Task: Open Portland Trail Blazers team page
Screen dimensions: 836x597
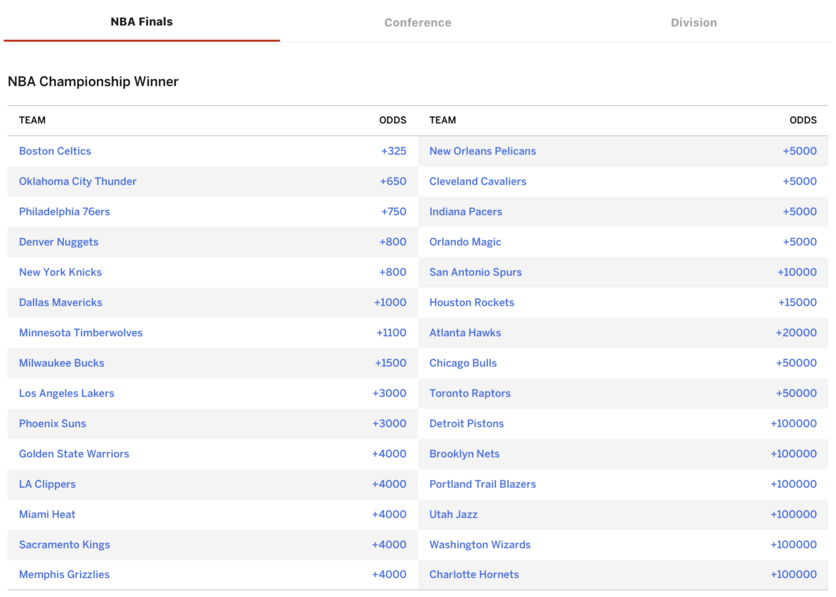Action: [x=483, y=484]
